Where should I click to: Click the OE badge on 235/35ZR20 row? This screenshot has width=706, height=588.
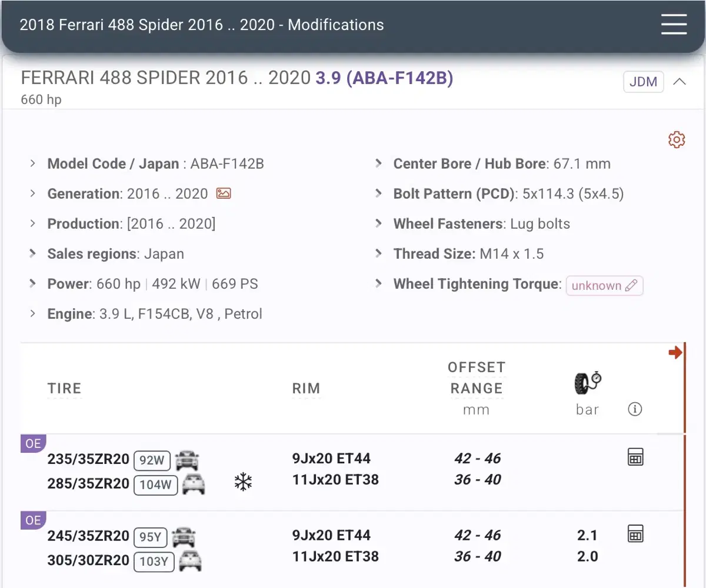(33, 443)
